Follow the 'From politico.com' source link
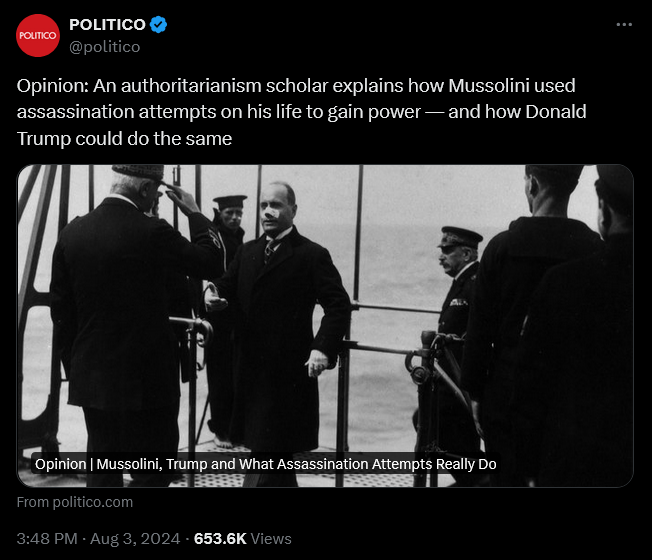The image size is (652, 560). (75, 502)
